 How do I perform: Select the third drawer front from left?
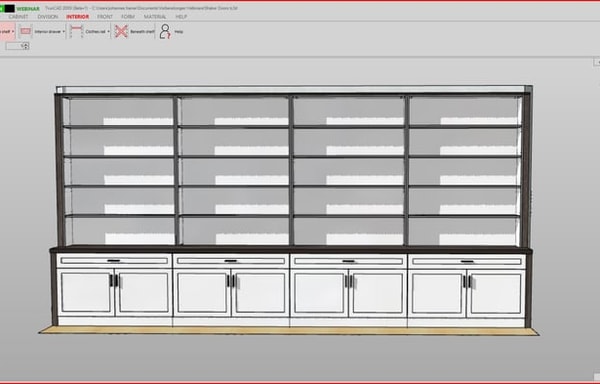tap(349, 261)
